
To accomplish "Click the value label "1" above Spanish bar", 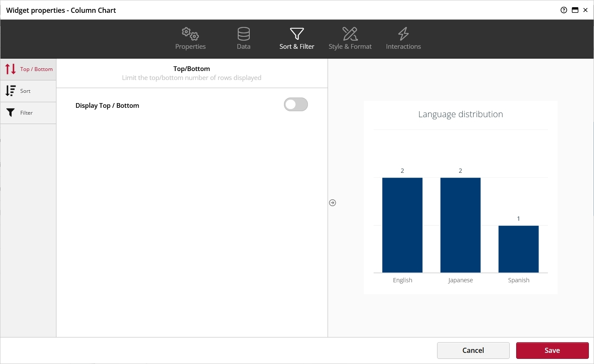I will (519, 219).
